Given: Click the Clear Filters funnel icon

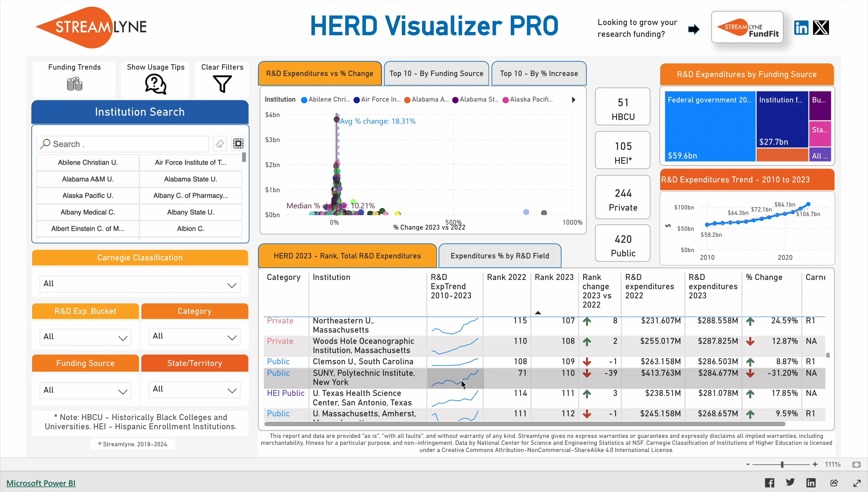Looking at the screenshot, I should point(222,84).
